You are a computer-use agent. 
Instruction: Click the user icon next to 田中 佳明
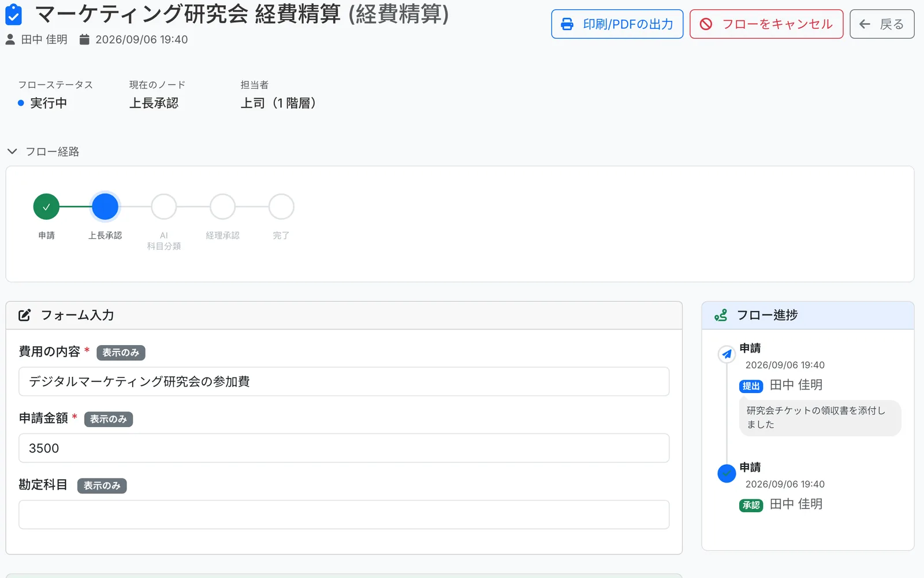point(10,39)
